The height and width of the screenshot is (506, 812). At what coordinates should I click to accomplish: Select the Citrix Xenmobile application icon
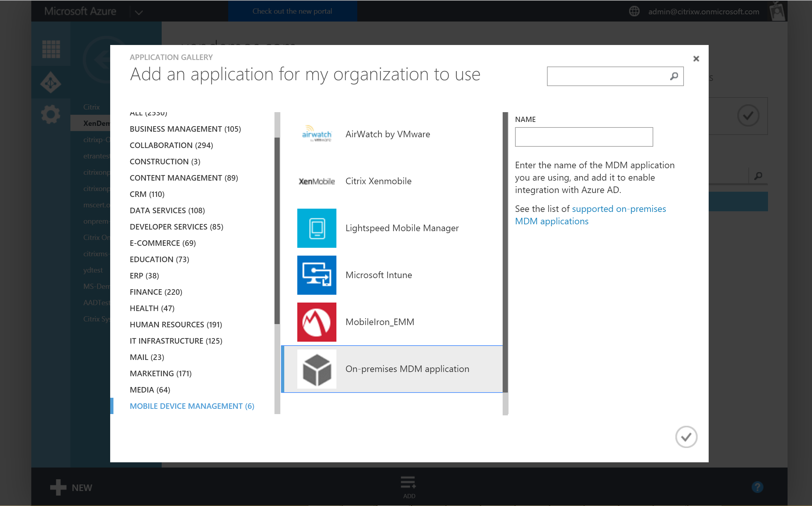pyautogui.click(x=317, y=181)
